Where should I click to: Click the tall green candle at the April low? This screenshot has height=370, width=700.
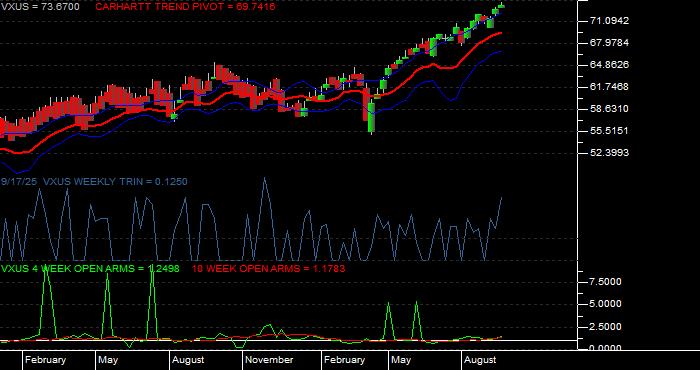point(371,117)
